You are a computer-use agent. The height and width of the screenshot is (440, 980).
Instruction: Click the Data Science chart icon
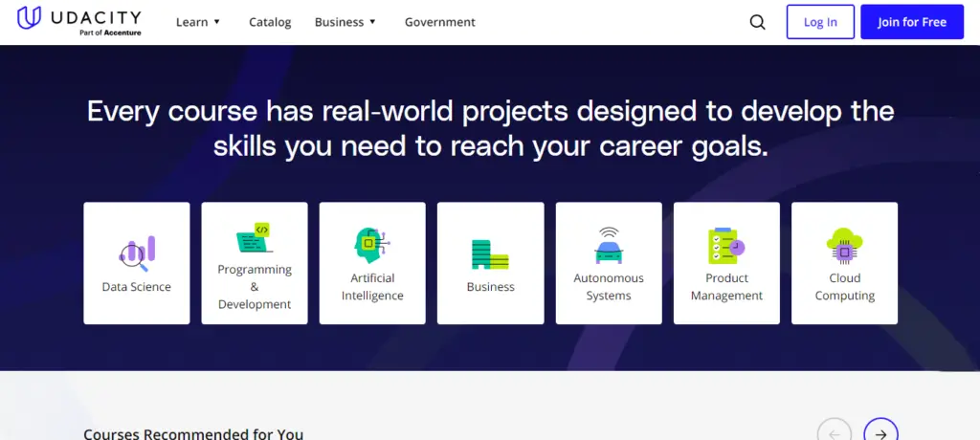tap(137, 253)
